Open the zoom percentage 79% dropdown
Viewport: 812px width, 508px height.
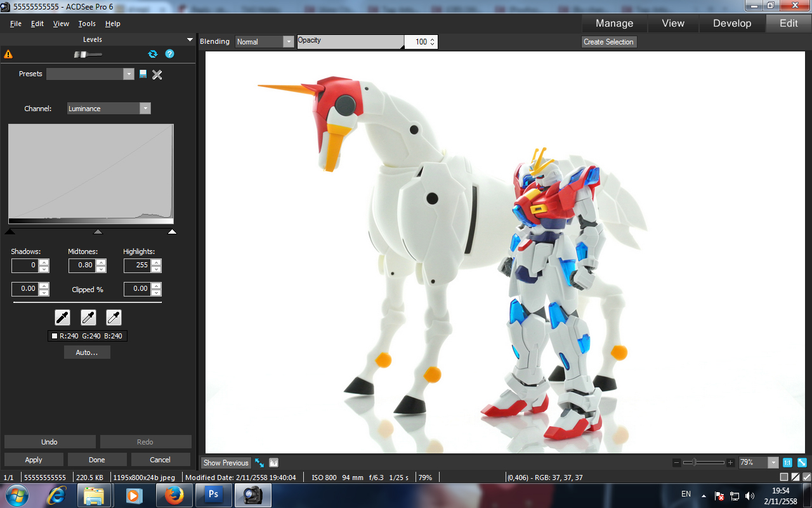point(758,463)
